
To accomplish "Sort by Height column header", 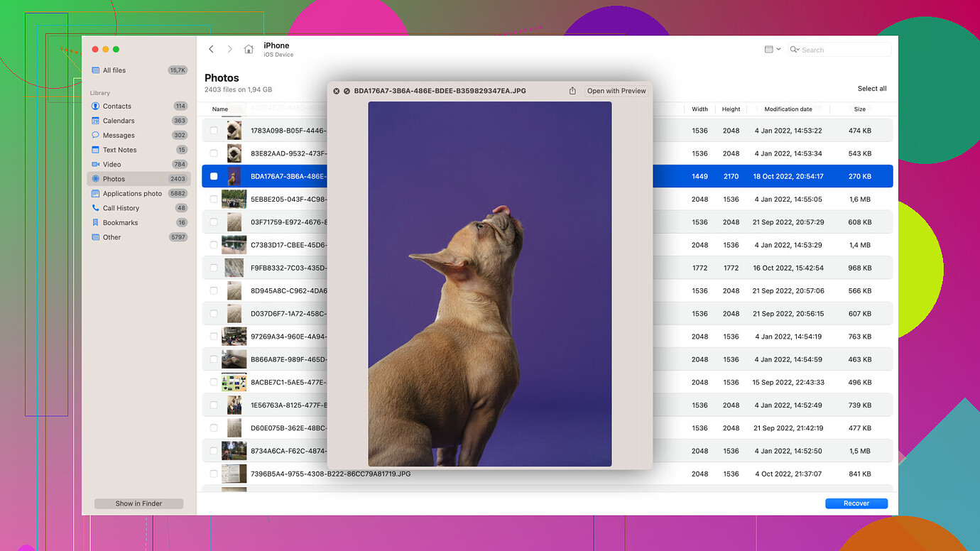I will coord(731,109).
